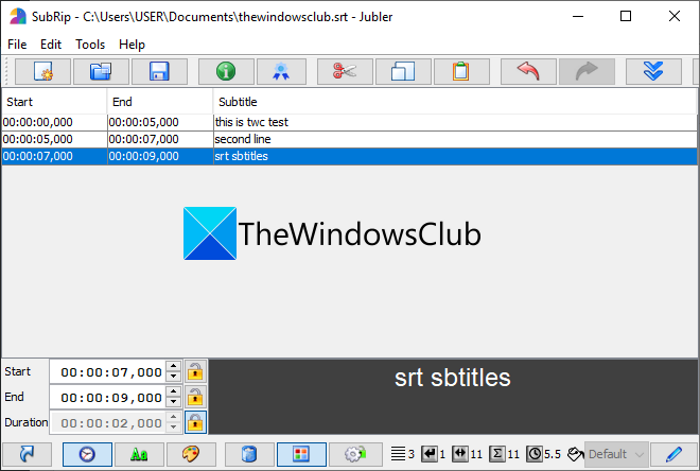Viewport: 700px width, 471px height.
Task: Toggle the Start time lock
Action: (196, 371)
